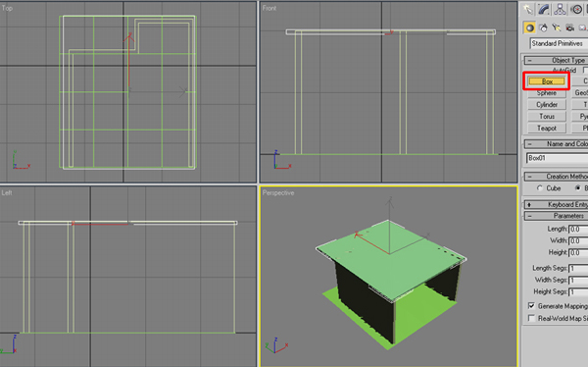
Task: Select the Shapes category icon
Action: pos(543,27)
